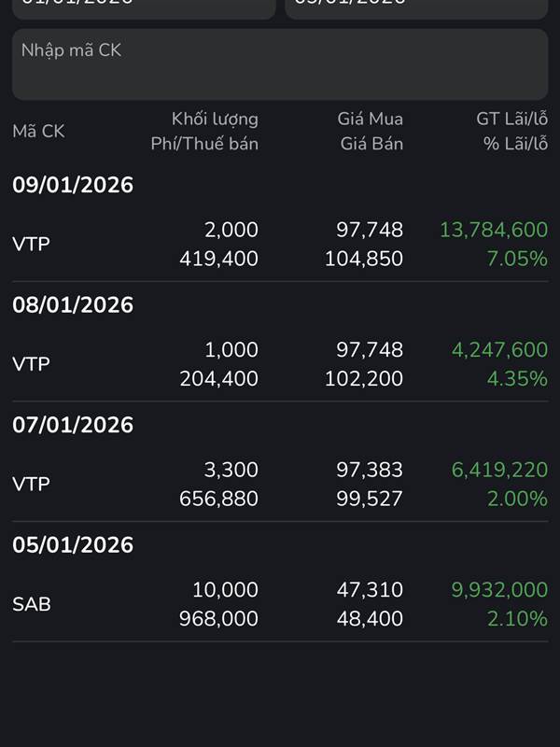The image size is (560, 747).
Task: Click the SAB profit value 9,932,000
Action: [499, 589]
